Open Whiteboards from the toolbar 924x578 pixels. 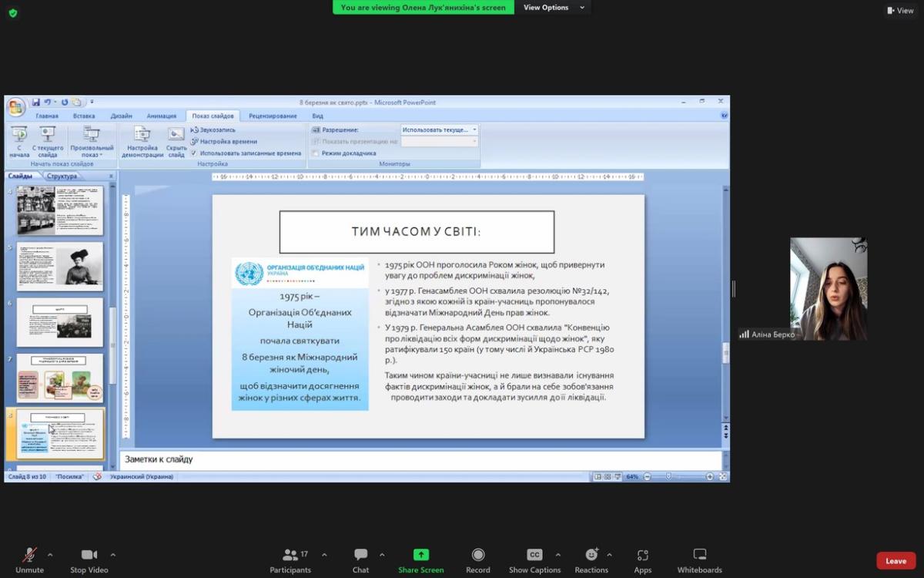699,555
